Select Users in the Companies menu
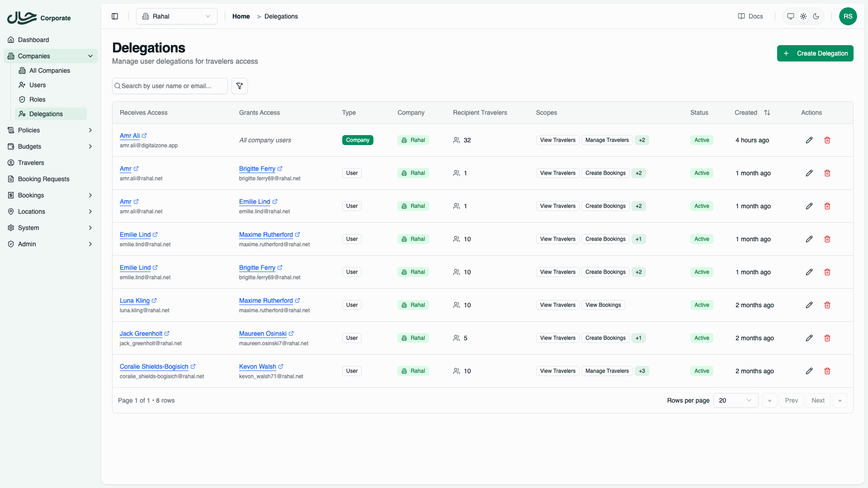Image resolution: width=868 pixels, height=488 pixels. [38, 85]
